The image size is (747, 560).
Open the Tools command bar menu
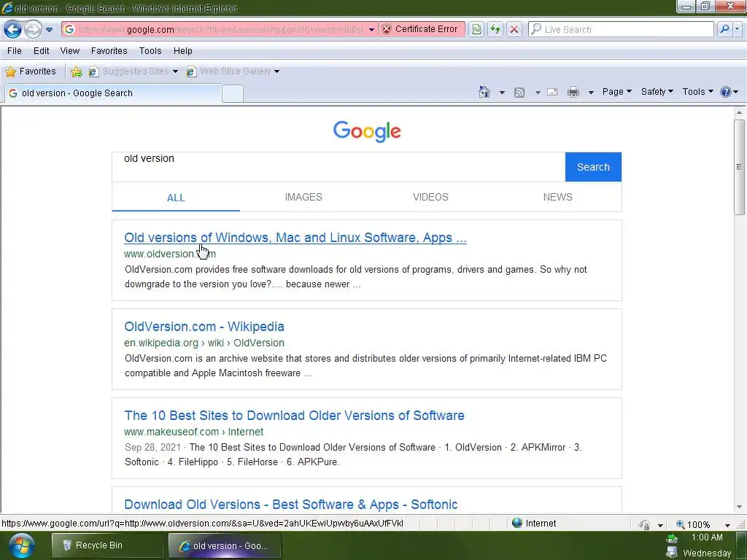(x=697, y=92)
